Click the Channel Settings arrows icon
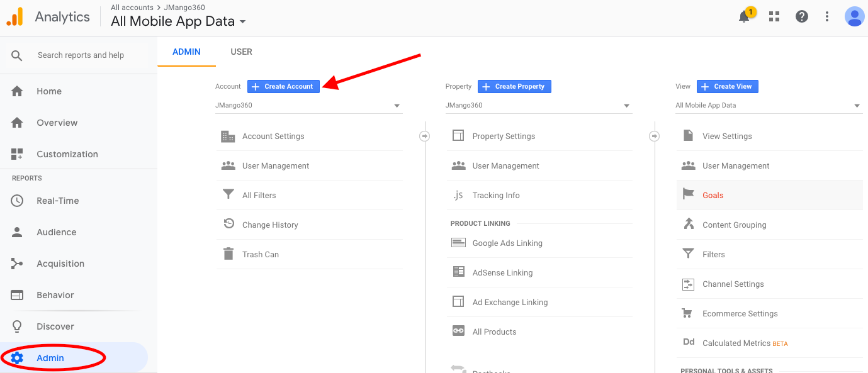 click(x=688, y=284)
